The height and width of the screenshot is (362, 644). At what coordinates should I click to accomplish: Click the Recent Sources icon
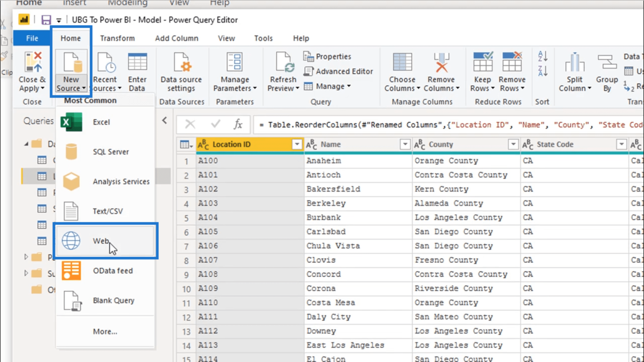(x=106, y=62)
